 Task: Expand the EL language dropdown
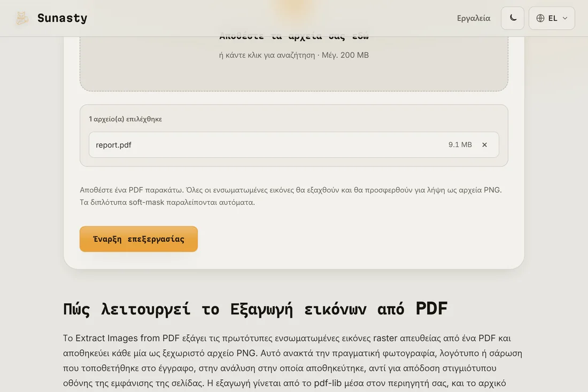click(x=552, y=18)
